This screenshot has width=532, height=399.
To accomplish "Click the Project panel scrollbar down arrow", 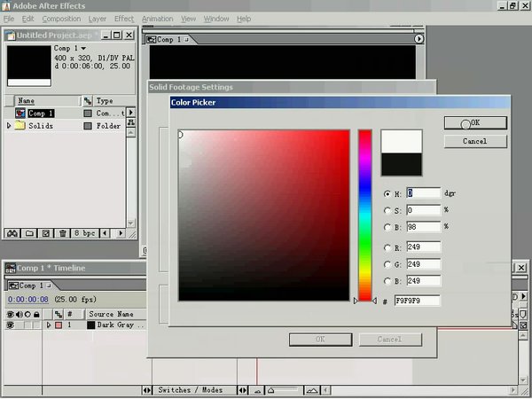I will pos(130,223).
